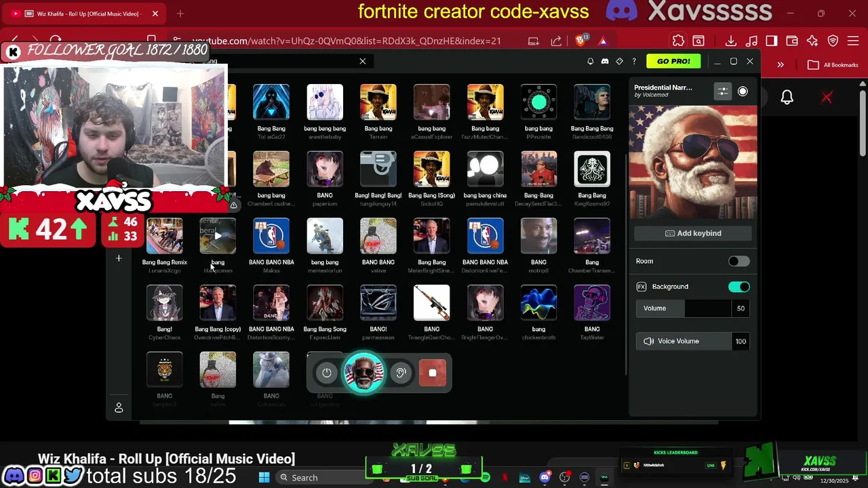Open Brave hamburger main menu
The image size is (868, 488).
click(x=854, y=41)
